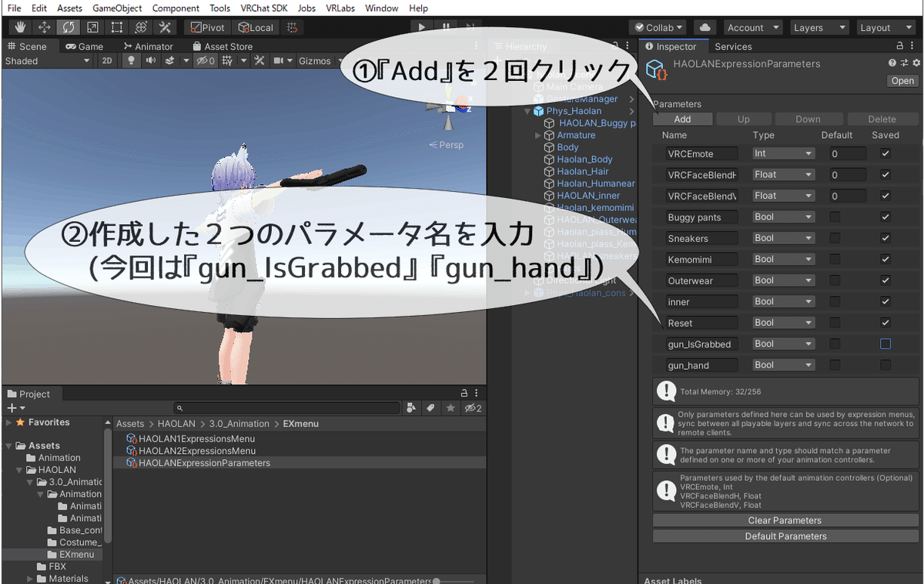924x584 pixels.
Task: Select the Scale tool
Action: (92, 27)
